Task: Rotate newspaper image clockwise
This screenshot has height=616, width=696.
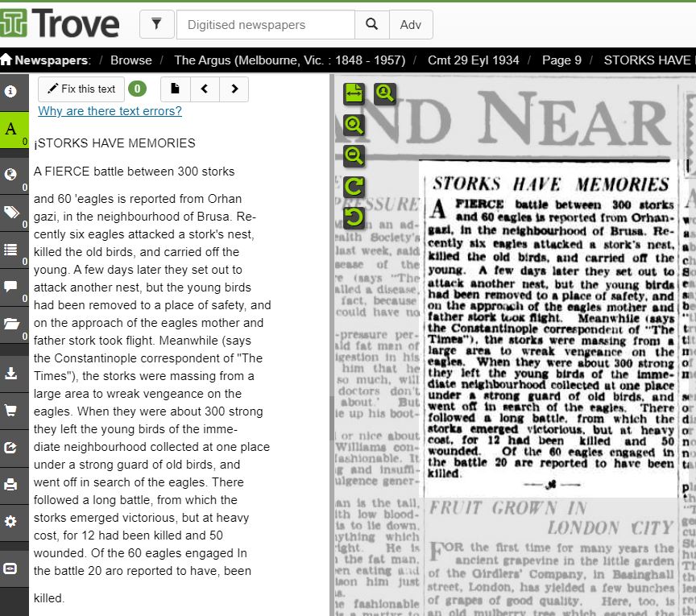Action: pos(354,187)
